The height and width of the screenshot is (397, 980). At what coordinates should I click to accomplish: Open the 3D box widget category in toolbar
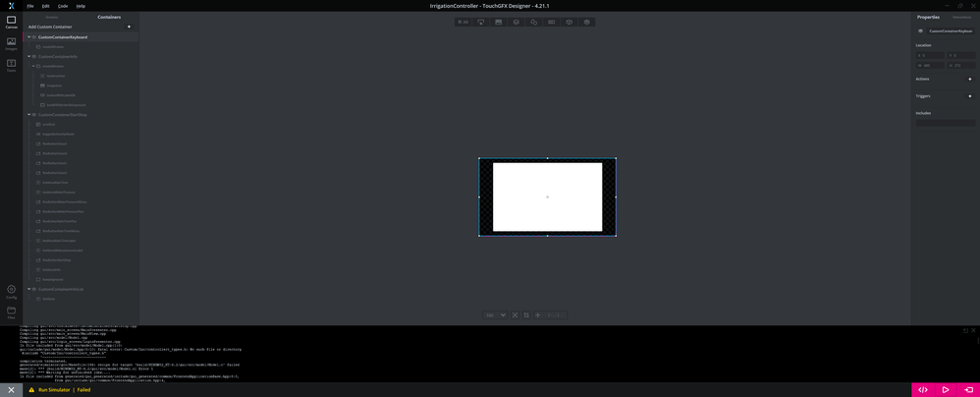pos(570,22)
